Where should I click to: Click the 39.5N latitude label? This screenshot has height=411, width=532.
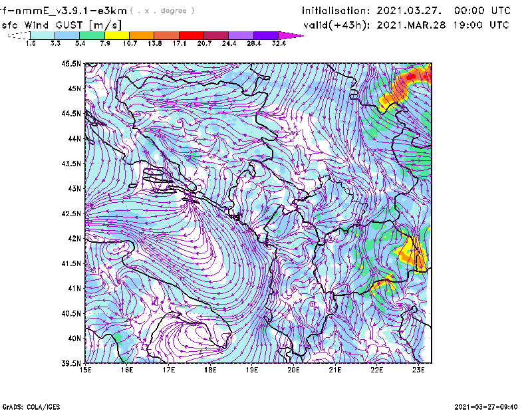tap(71, 363)
